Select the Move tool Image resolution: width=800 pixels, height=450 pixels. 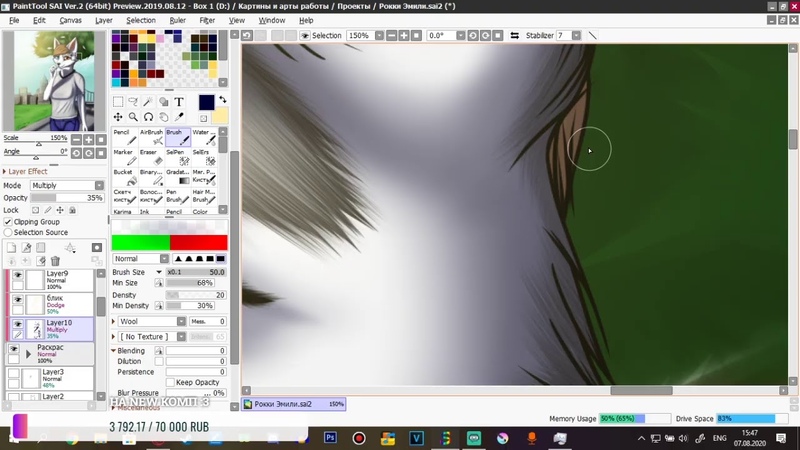click(118, 117)
